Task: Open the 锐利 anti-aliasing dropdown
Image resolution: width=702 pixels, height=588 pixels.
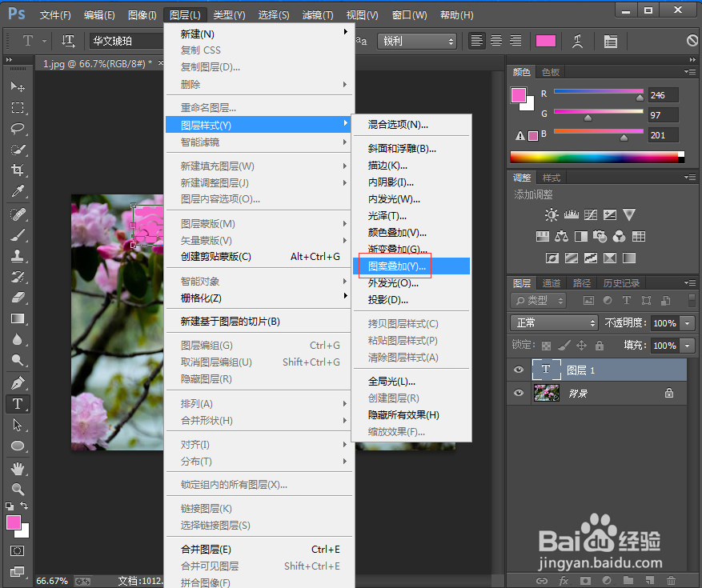Action: 417,41
